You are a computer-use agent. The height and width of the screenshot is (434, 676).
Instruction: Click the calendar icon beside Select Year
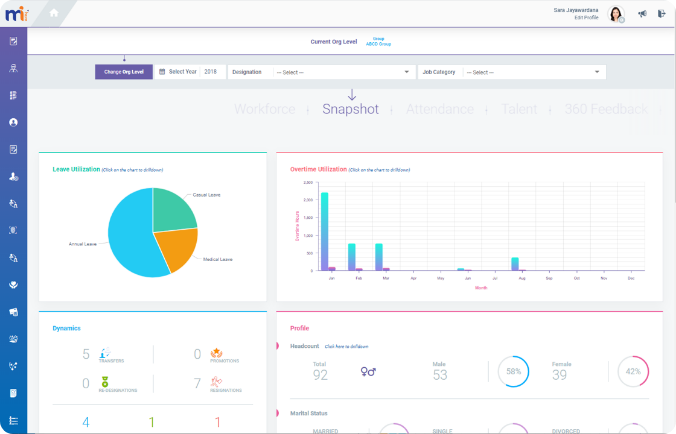pos(162,72)
